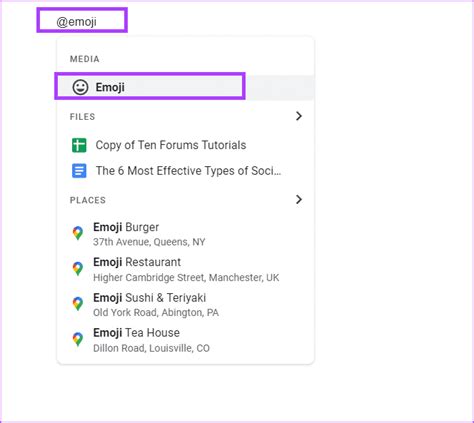Click the green Sheets icon for Ten Forums
This screenshot has height=423, width=474.
coord(79,145)
